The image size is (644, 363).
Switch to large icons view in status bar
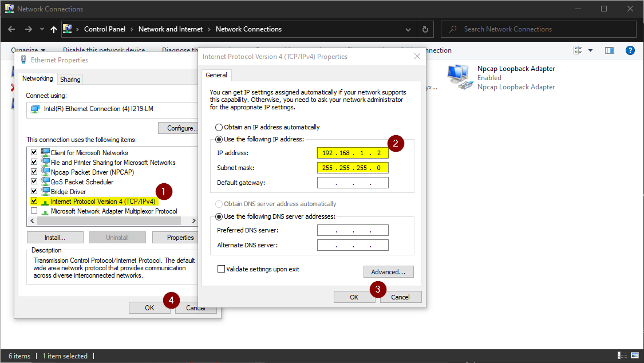(x=635, y=356)
